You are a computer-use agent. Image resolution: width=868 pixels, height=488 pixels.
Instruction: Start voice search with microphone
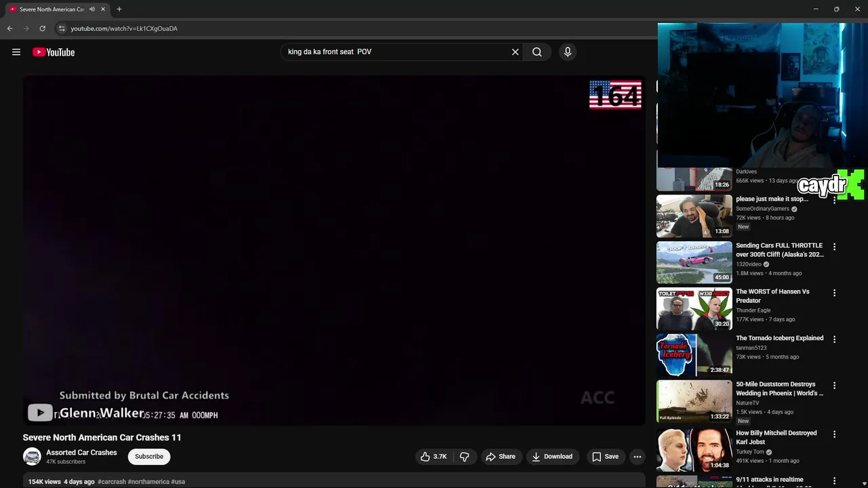[x=568, y=52]
